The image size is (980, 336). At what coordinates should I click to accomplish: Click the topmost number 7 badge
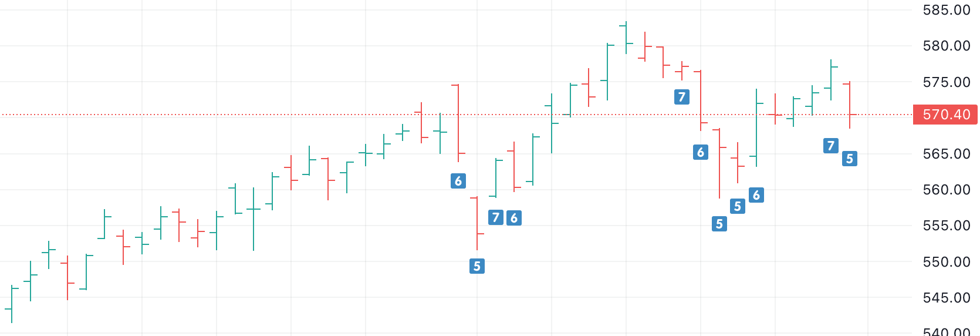681,97
